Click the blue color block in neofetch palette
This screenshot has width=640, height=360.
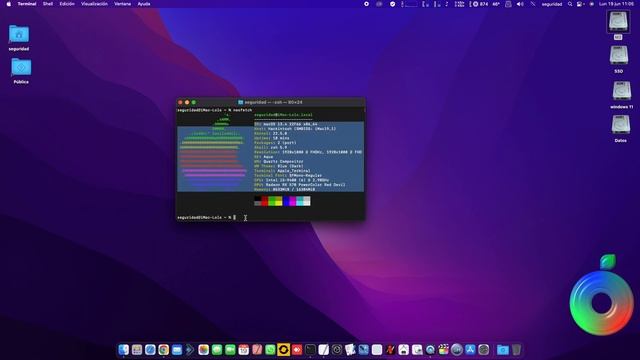(x=286, y=201)
